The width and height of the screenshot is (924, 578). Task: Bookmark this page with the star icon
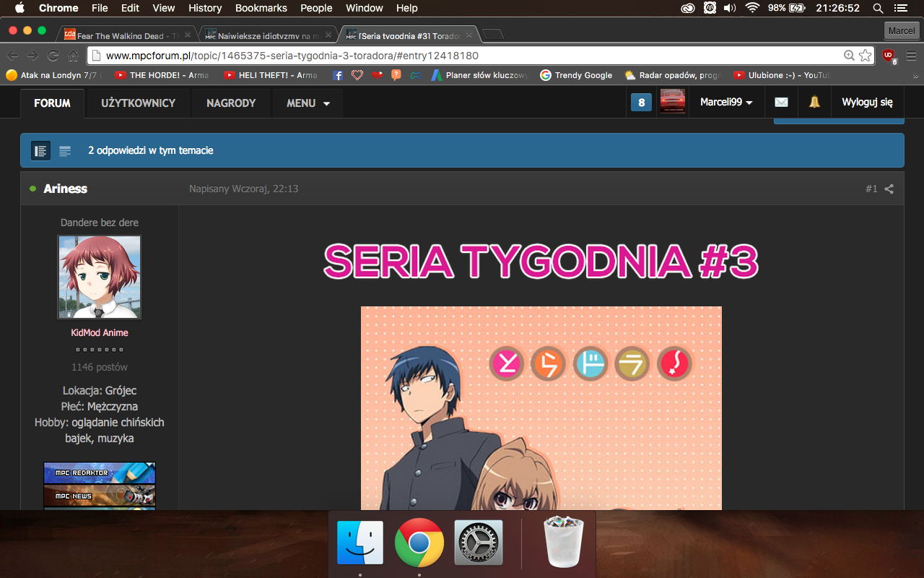click(866, 56)
